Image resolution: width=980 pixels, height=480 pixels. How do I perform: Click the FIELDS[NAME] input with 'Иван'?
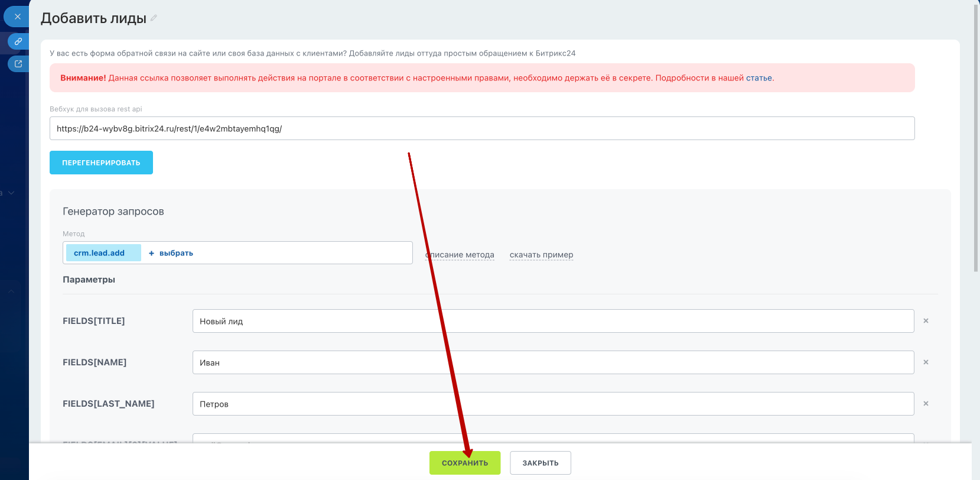[x=552, y=362]
